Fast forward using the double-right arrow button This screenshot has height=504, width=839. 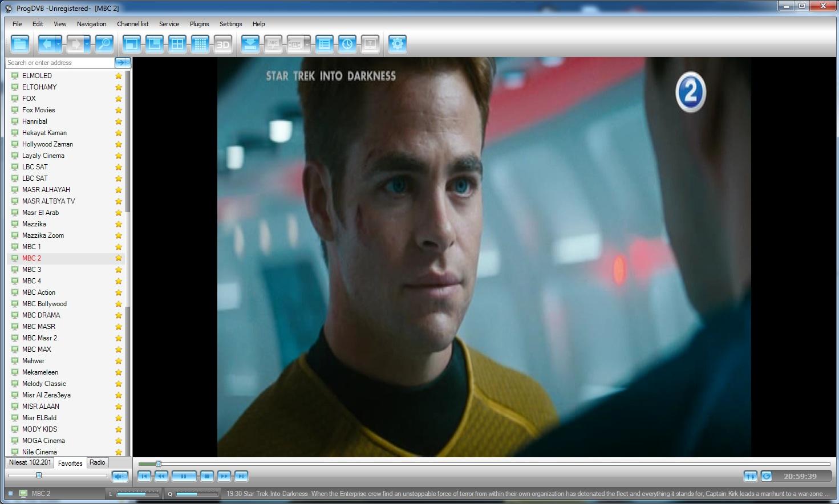224,476
